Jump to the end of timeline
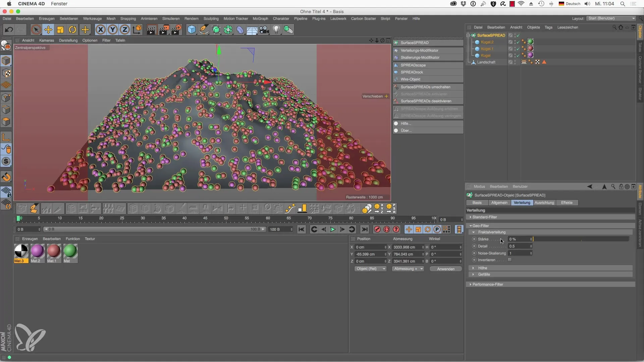This screenshot has height=362, width=644. pos(365,230)
